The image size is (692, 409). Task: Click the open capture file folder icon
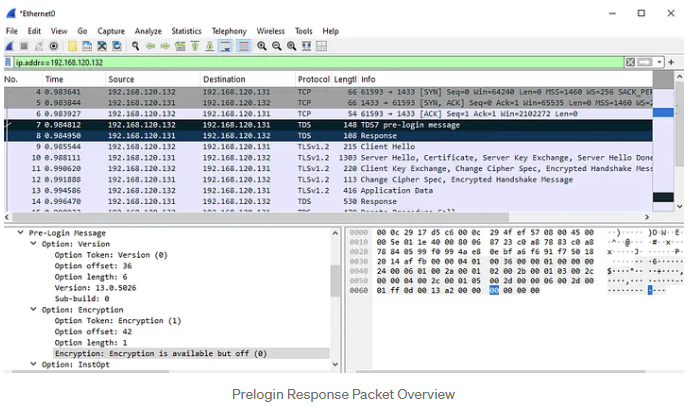[x=74, y=46]
